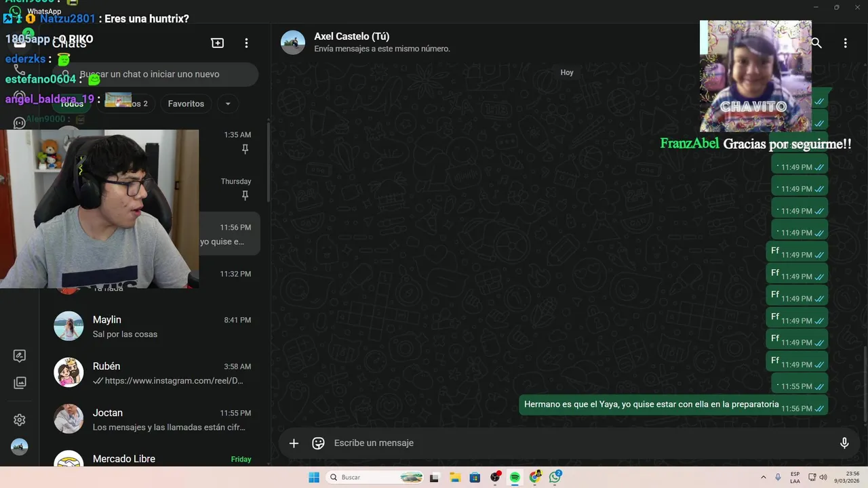This screenshot has height=488, width=868.
Task: Open Microsoft Store from taskbar
Action: (x=475, y=477)
